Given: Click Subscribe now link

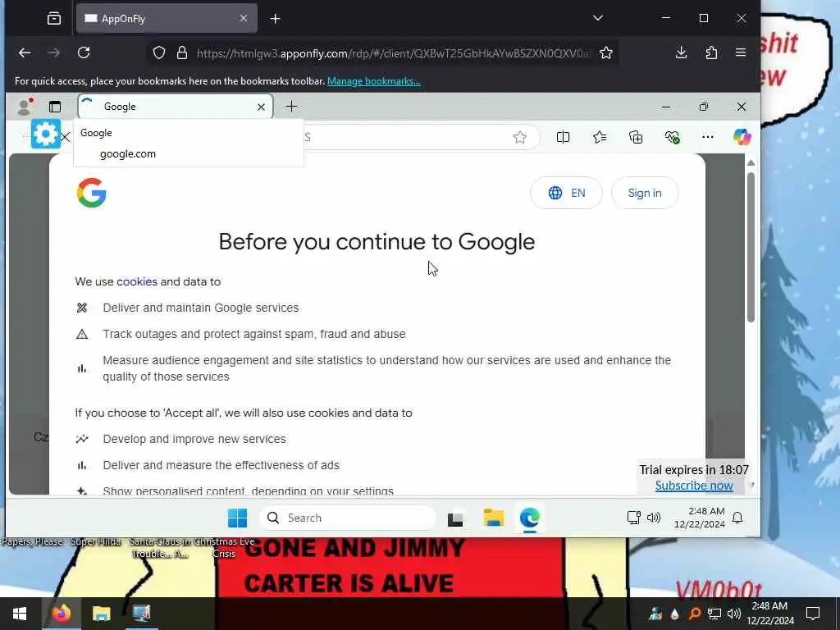Looking at the screenshot, I should [694, 486].
